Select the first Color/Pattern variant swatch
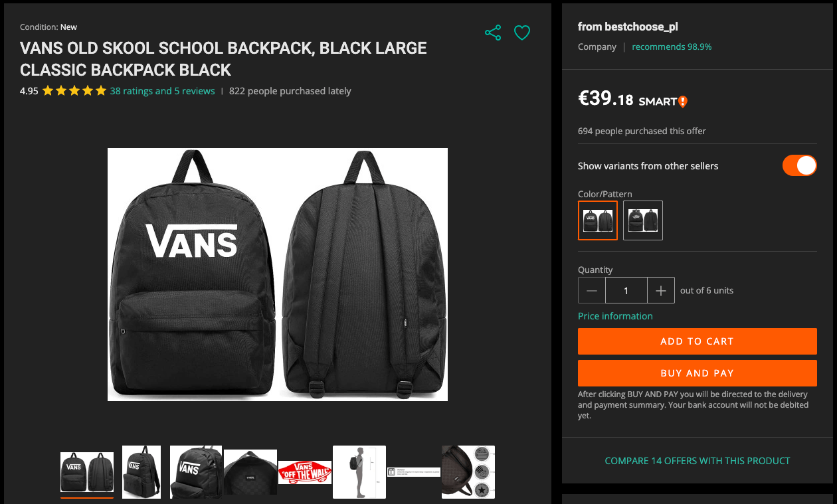This screenshot has width=837, height=504. tap(598, 220)
